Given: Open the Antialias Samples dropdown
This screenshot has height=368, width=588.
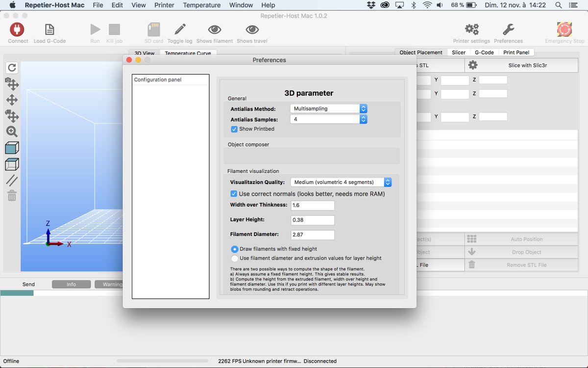Looking at the screenshot, I should tap(328, 119).
